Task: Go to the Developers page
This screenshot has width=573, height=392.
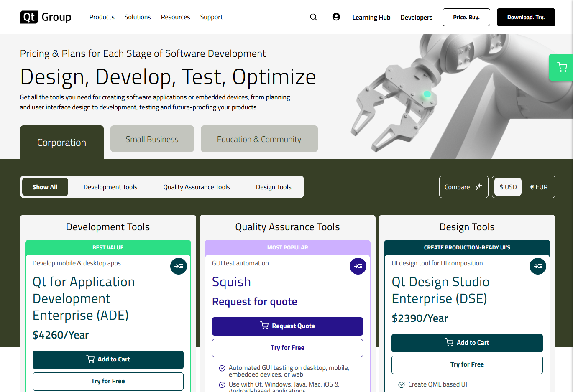Action: click(x=417, y=18)
